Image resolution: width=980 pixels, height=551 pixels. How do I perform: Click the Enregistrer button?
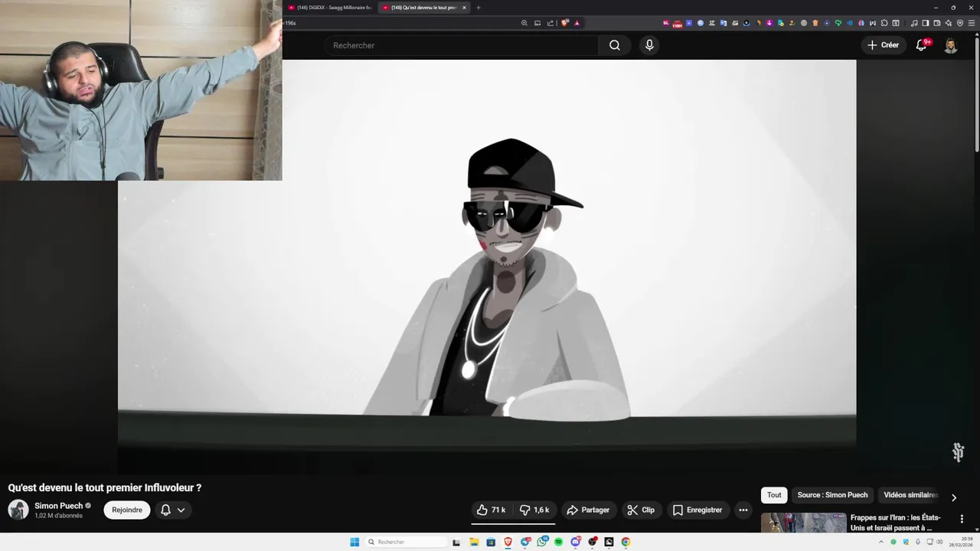pos(697,510)
